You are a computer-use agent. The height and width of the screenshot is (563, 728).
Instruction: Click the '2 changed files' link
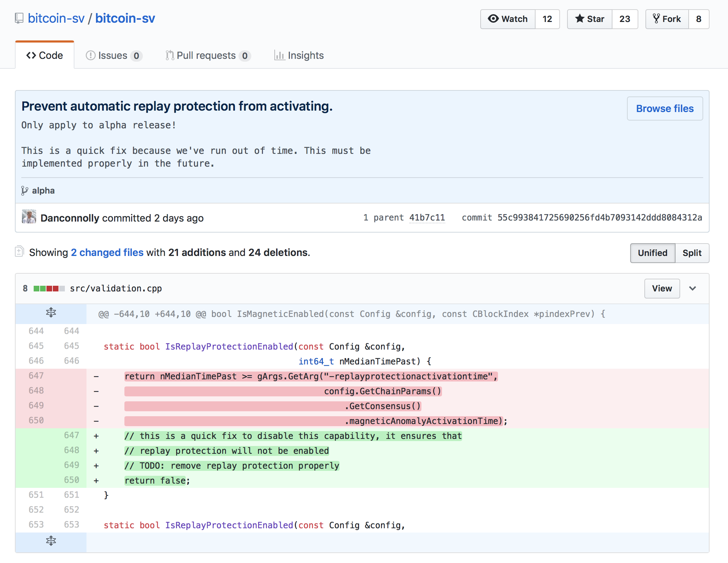click(107, 252)
